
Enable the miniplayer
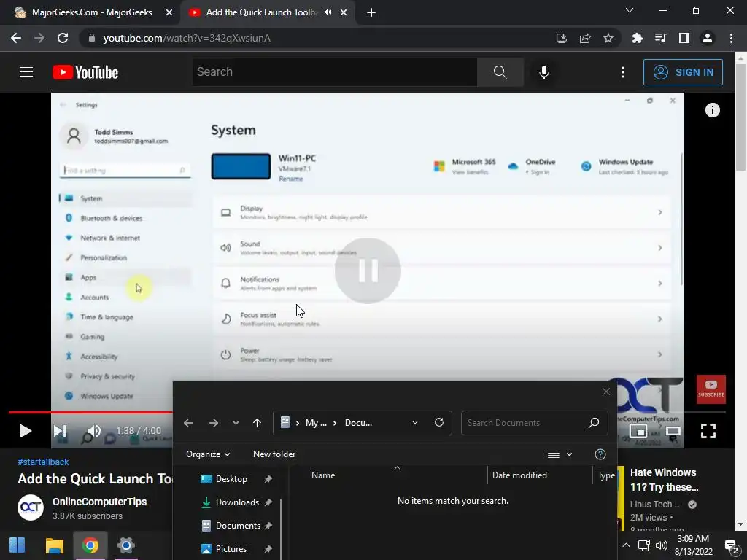pyautogui.click(x=638, y=431)
